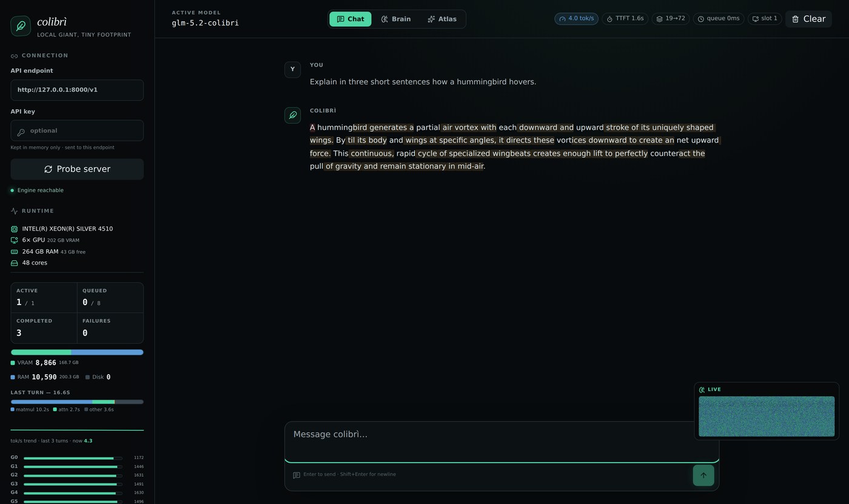Click the Message colibrì text box
Viewport: 849px width, 504px height.
click(502, 442)
